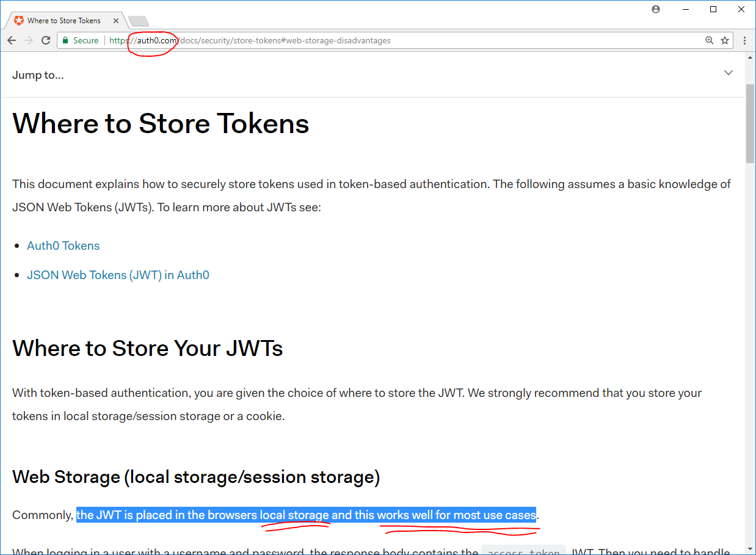The width and height of the screenshot is (756, 555).
Task: Reload the current page
Action: (46, 40)
